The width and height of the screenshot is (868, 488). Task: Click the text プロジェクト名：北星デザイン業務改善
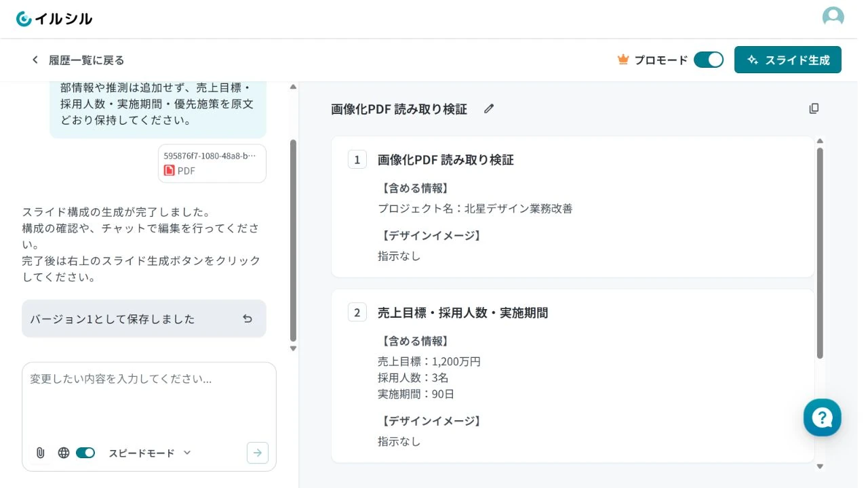pos(475,209)
